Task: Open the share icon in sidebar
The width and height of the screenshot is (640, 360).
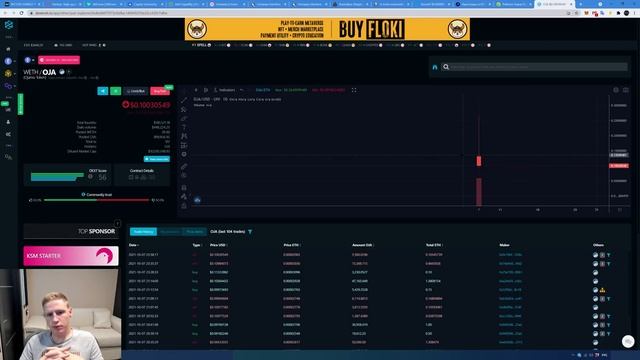Action: coord(8,134)
